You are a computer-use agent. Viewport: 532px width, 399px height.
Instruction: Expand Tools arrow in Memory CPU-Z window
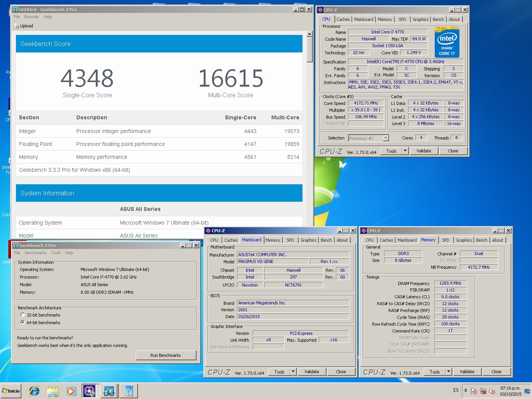click(x=448, y=372)
